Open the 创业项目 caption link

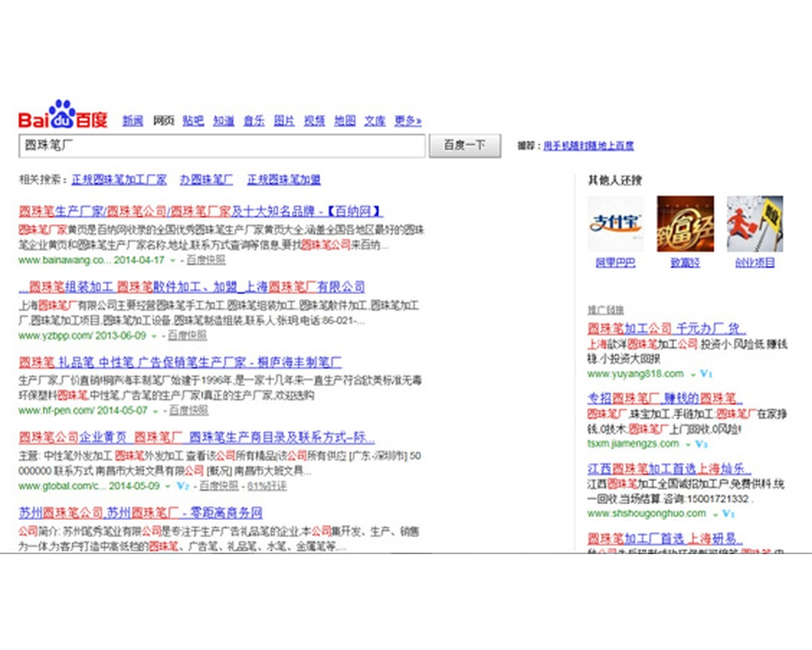click(x=755, y=262)
